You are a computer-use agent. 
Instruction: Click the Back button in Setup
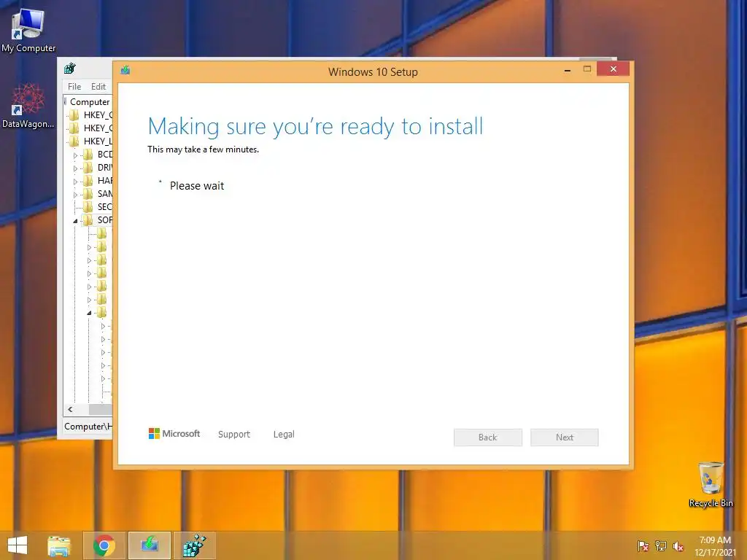coord(488,437)
